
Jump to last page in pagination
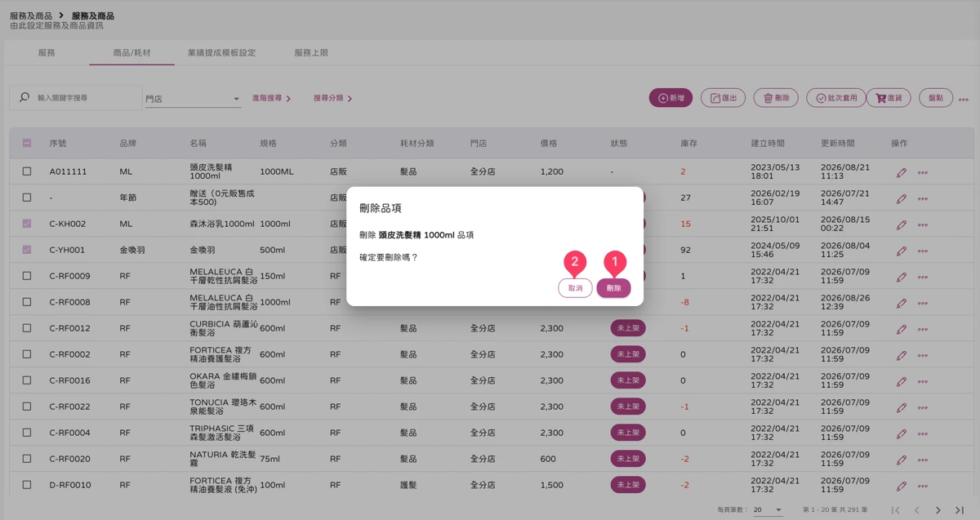960,510
